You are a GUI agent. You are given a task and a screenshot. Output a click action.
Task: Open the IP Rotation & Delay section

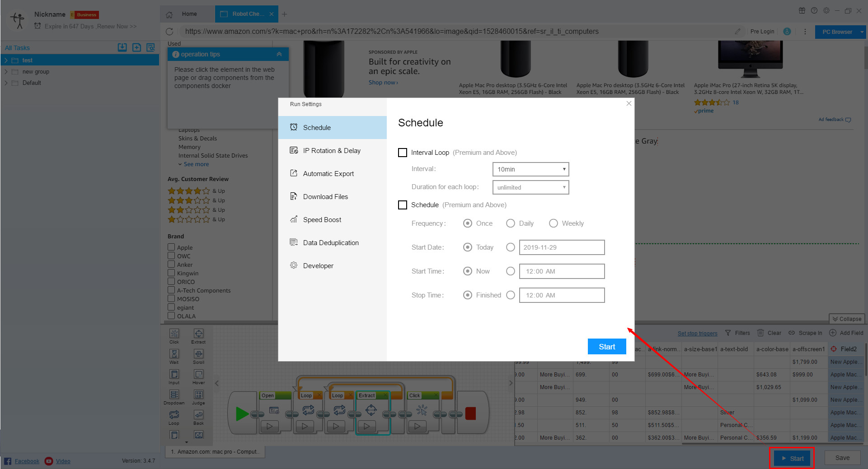tap(332, 150)
